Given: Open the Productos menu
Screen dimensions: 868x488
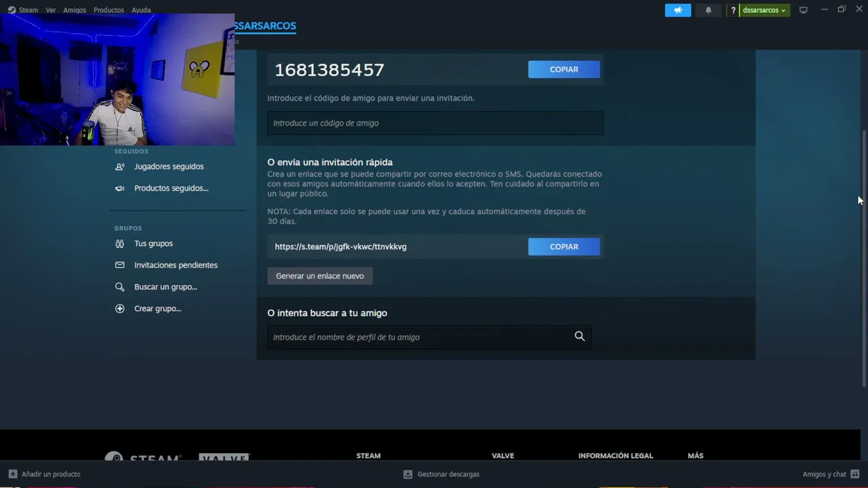Looking at the screenshot, I should 108,10.
